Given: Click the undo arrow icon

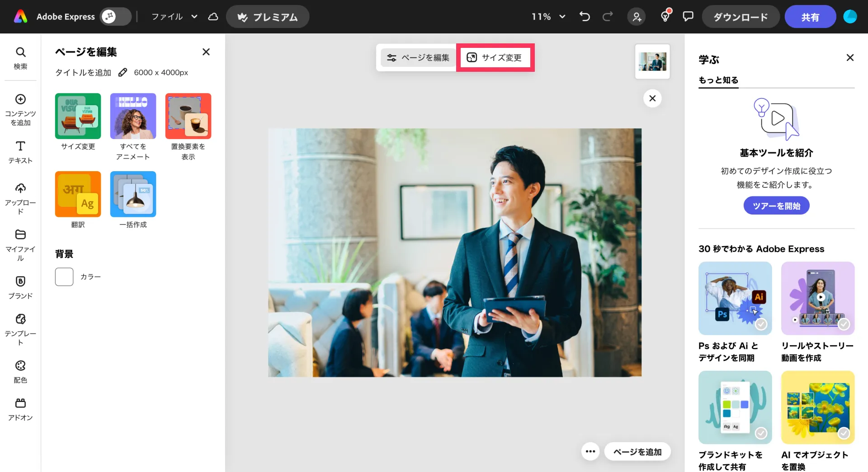Looking at the screenshot, I should pyautogui.click(x=585, y=17).
